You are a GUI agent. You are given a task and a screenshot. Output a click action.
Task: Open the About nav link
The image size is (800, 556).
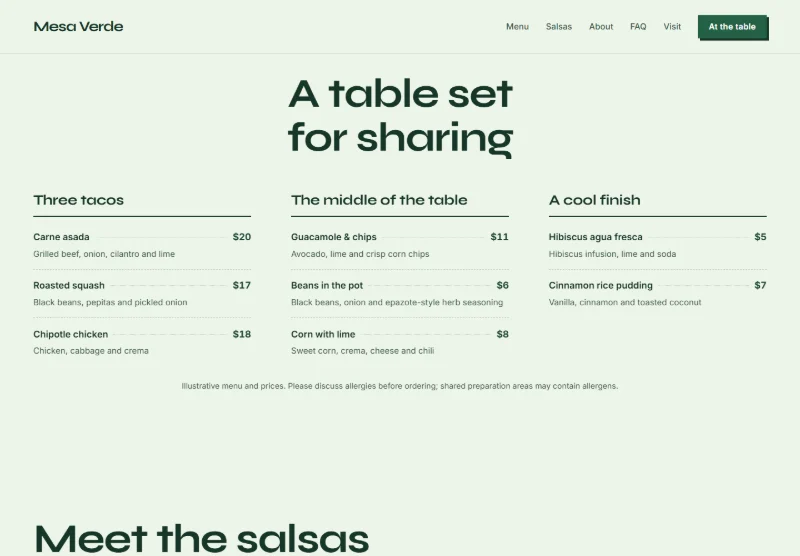601,27
